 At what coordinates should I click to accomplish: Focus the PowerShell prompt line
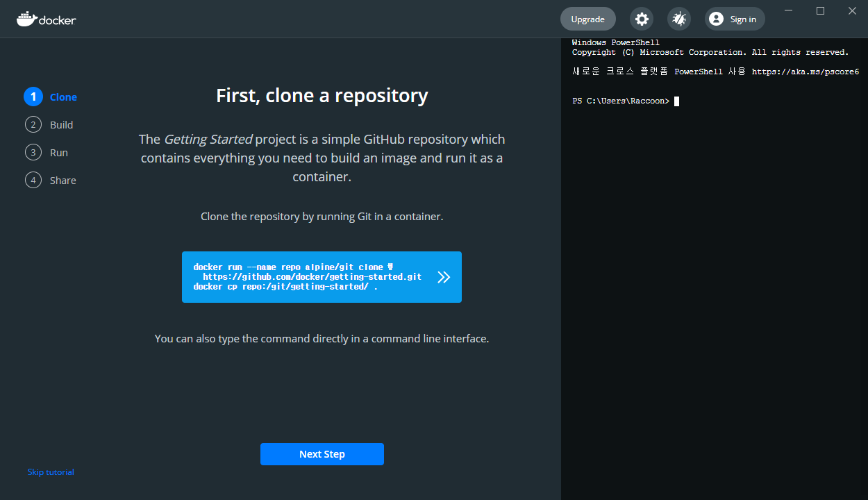tap(626, 101)
